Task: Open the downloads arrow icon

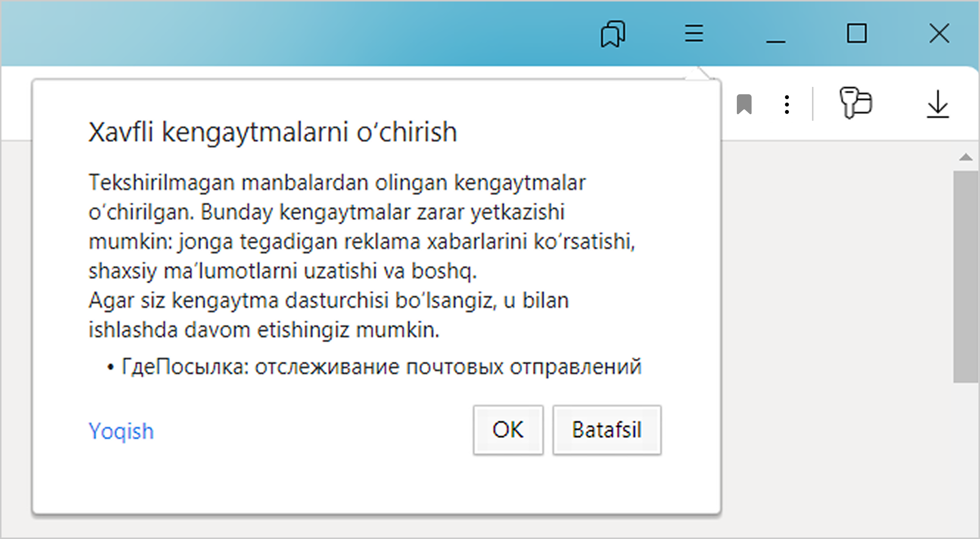Action: pyautogui.click(x=937, y=105)
